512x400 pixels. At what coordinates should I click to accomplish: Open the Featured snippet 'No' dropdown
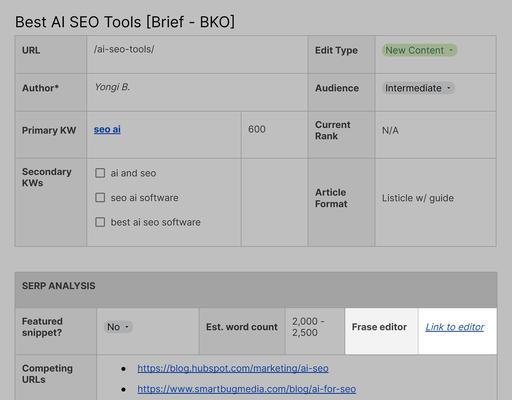(118, 327)
